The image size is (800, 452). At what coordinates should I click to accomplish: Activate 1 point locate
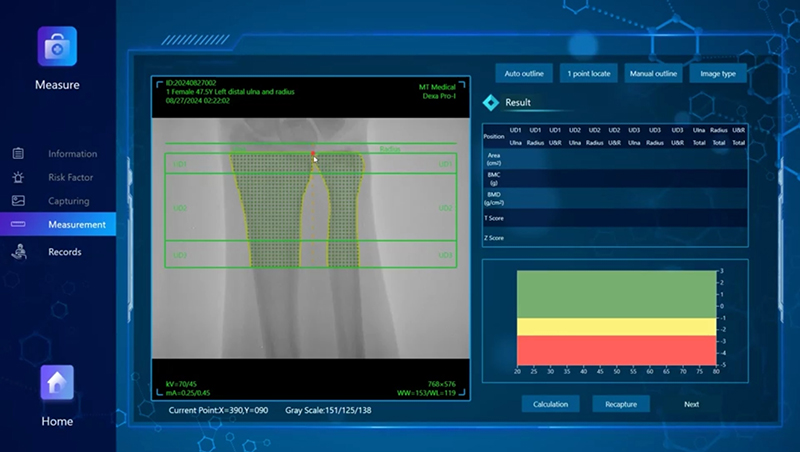click(590, 73)
